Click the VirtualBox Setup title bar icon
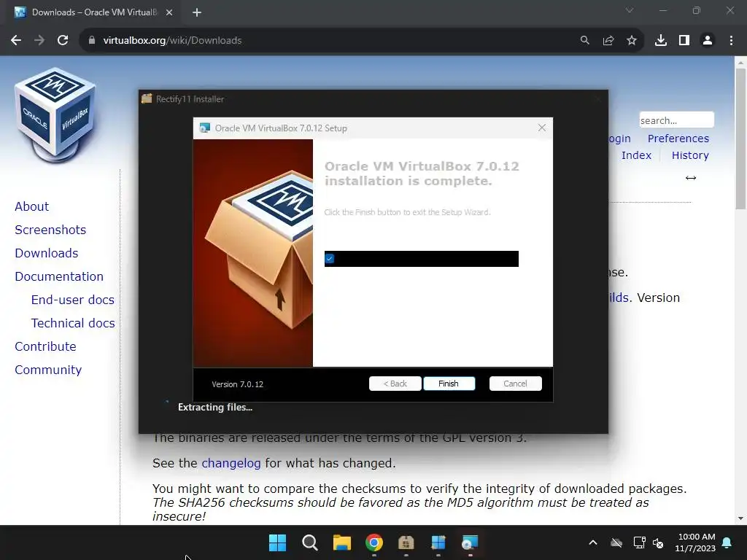747x560 pixels. point(205,128)
